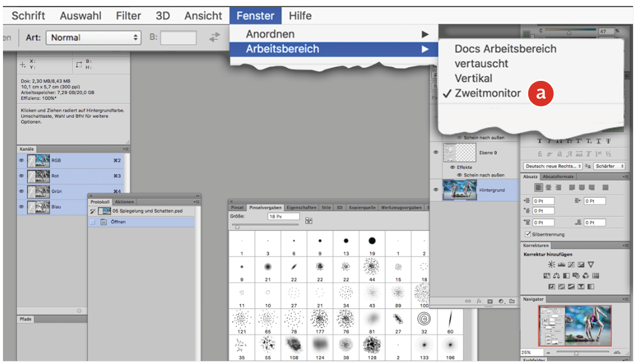Add a Vibrance (triangle) adjustment in Korrekturen
Viewport: 636px width, 364px height.
591,265
